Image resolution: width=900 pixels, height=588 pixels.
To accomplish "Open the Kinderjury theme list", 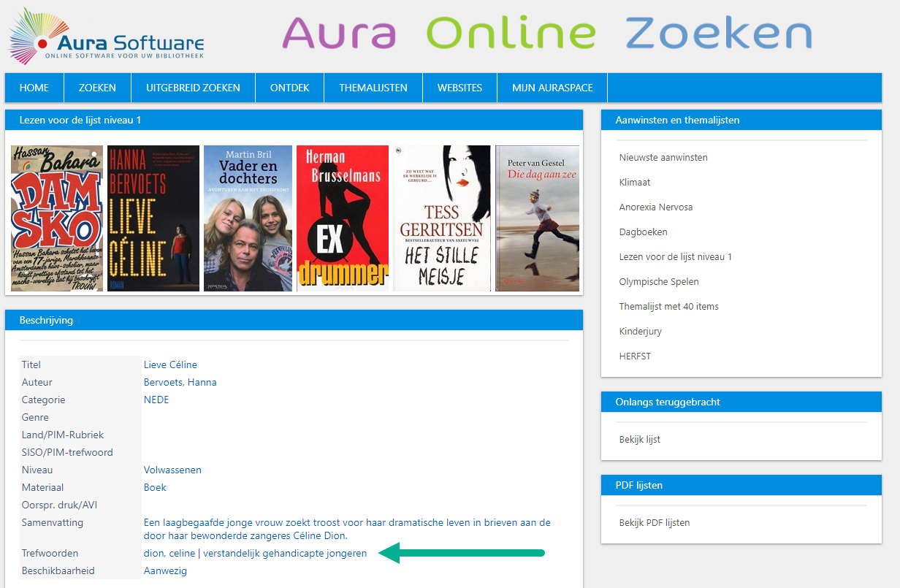I will tap(640, 332).
